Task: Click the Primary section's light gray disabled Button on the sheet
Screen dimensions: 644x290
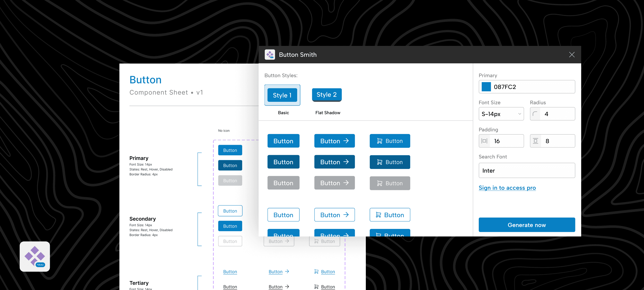Action: (x=230, y=180)
